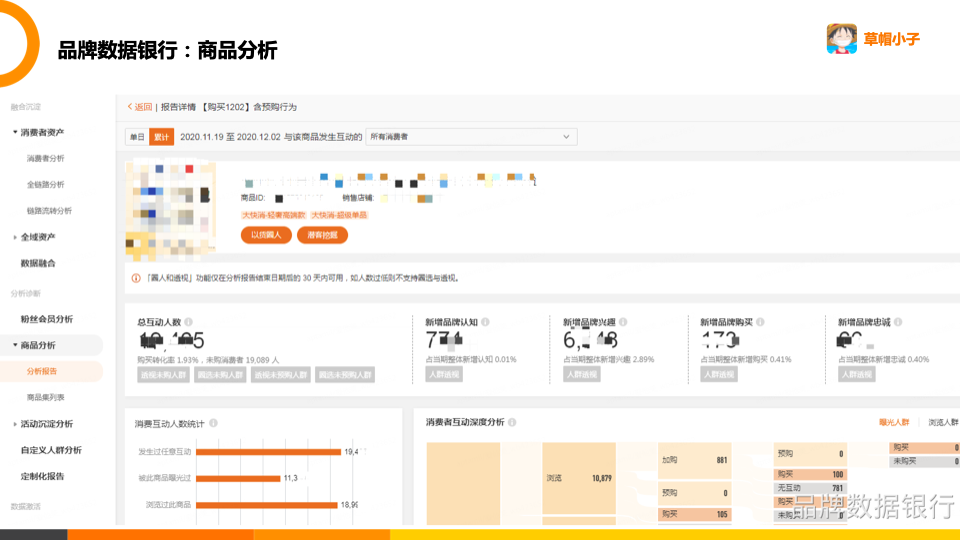Click the 透视未预购人群 button

point(281,375)
